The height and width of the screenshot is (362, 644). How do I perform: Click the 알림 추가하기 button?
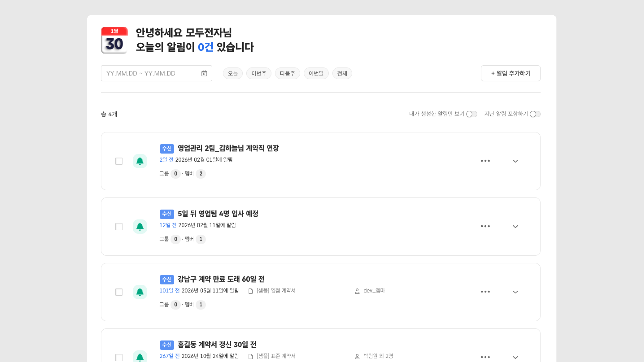point(511,73)
